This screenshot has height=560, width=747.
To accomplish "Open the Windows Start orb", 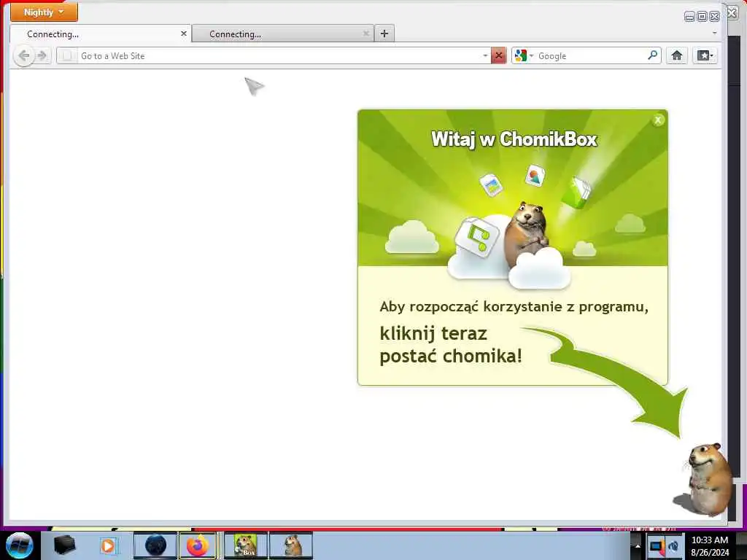I will (x=20, y=545).
